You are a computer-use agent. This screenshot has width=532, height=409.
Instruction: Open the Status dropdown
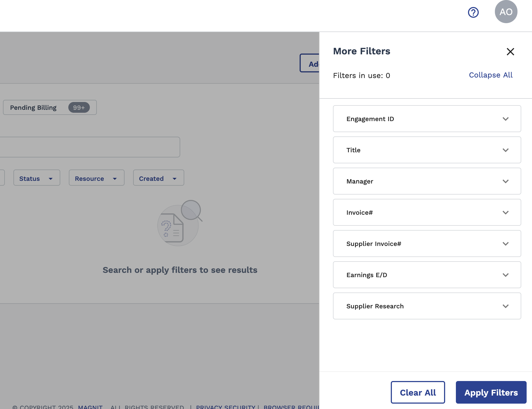coord(37,178)
